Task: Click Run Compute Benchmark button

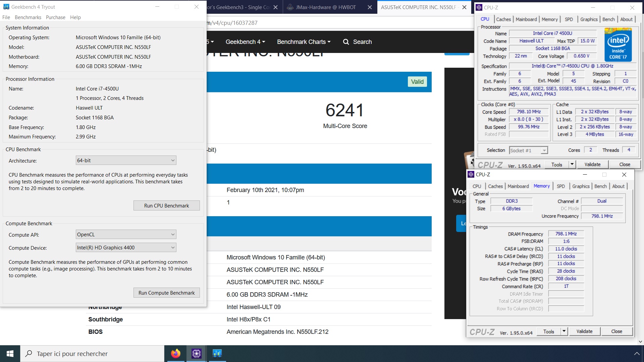Action: (167, 293)
